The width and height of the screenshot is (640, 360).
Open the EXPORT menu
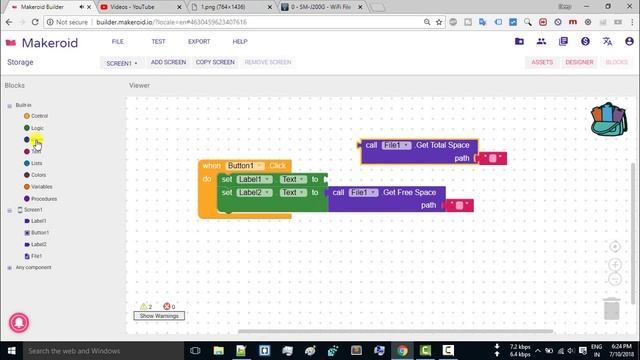click(199, 42)
